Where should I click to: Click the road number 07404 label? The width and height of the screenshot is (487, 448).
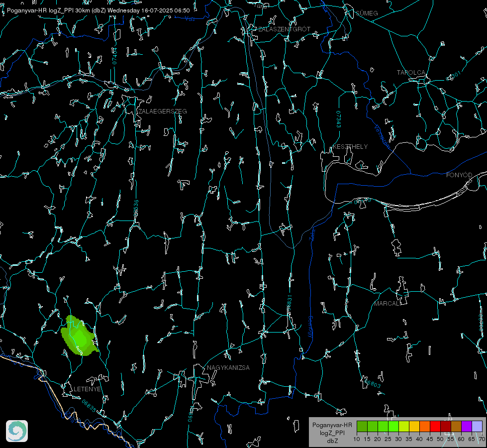115,56
